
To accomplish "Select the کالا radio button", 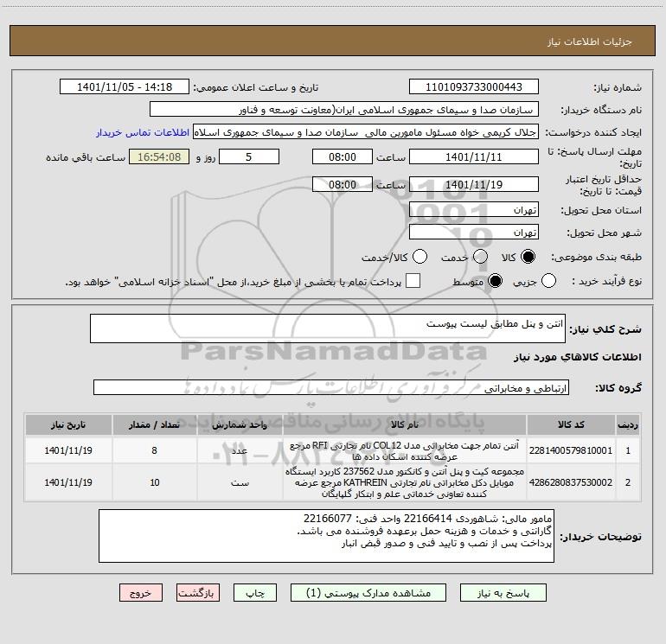I will pyautogui.click(x=528, y=257).
